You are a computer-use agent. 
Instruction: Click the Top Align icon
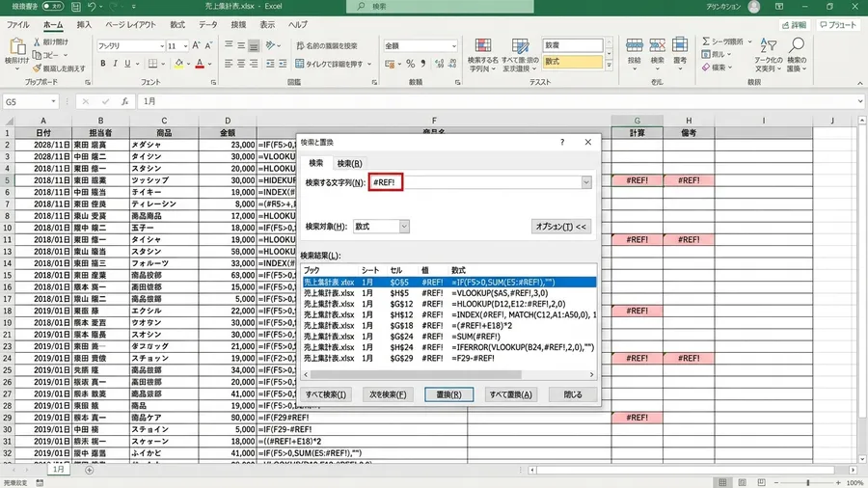pos(229,45)
